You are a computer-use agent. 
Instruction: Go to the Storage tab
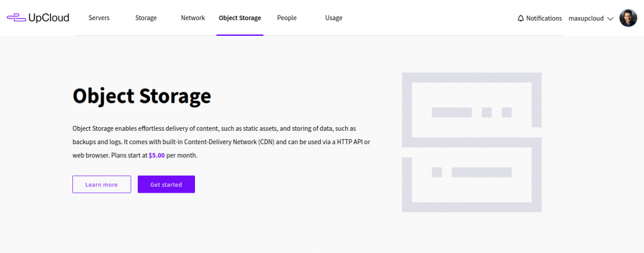[x=146, y=18]
